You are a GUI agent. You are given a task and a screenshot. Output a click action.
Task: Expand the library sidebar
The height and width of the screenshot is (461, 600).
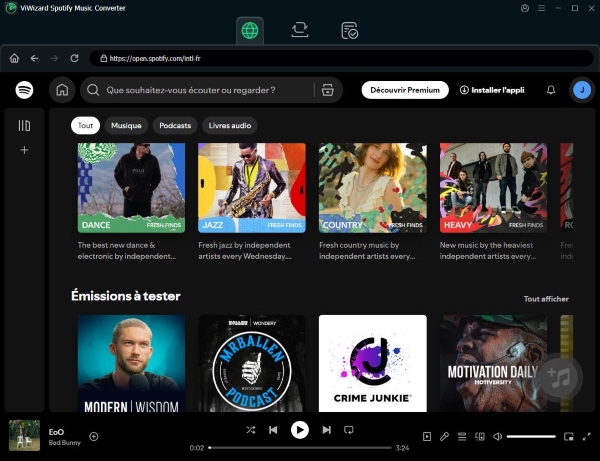[x=24, y=125]
